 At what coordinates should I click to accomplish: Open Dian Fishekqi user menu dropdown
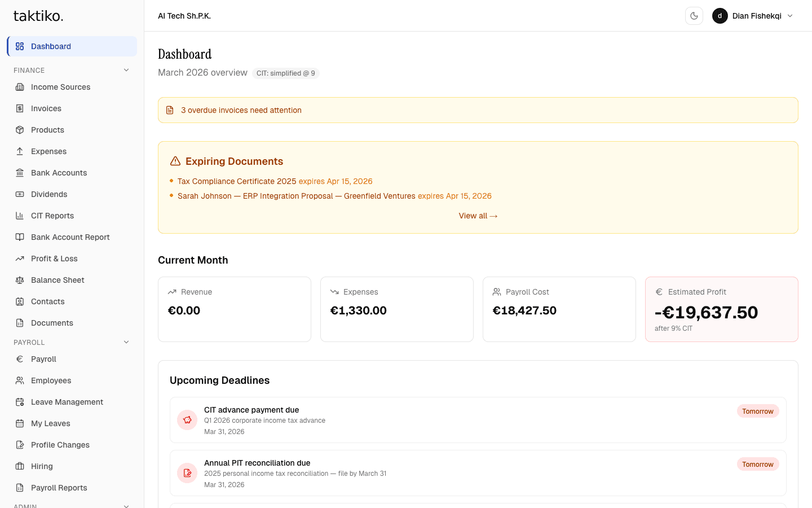[x=752, y=16]
